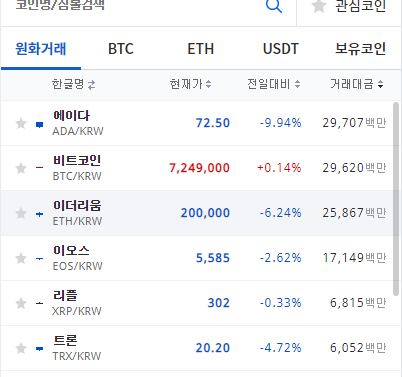Viewport: 402px width, 377px height.
Task: Switch to the BTC market tab
Action: pos(121,49)
